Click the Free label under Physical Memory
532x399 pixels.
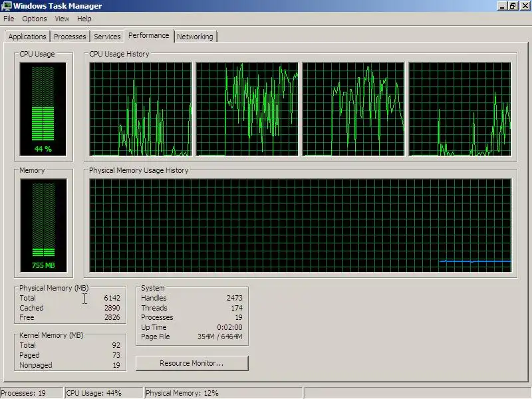27,317
